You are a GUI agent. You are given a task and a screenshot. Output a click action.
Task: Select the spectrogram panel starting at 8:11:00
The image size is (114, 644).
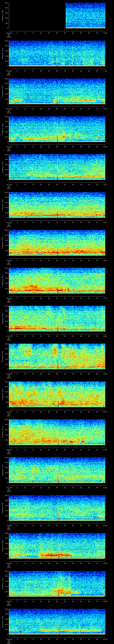(x=57, y=91)
